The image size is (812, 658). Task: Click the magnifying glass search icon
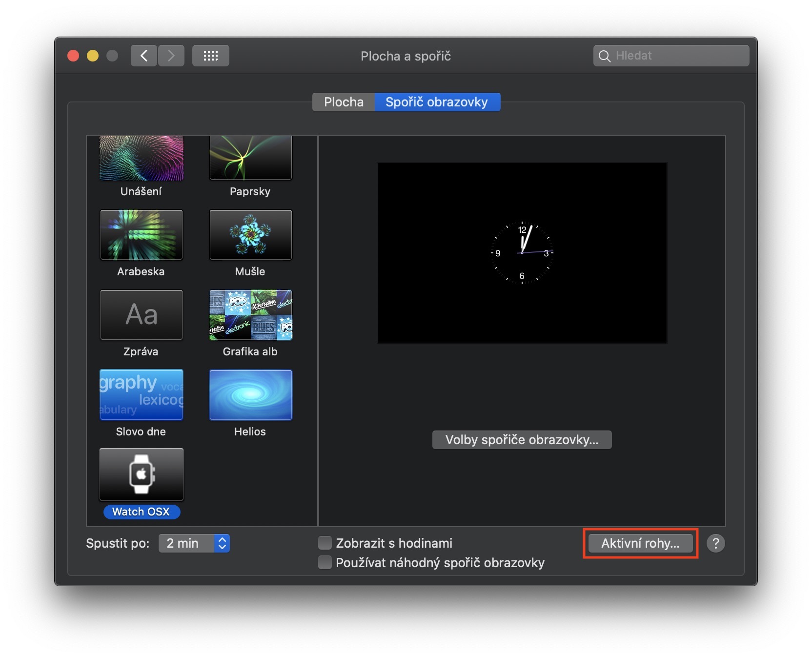pyautogui.click(x=605, y=56)
